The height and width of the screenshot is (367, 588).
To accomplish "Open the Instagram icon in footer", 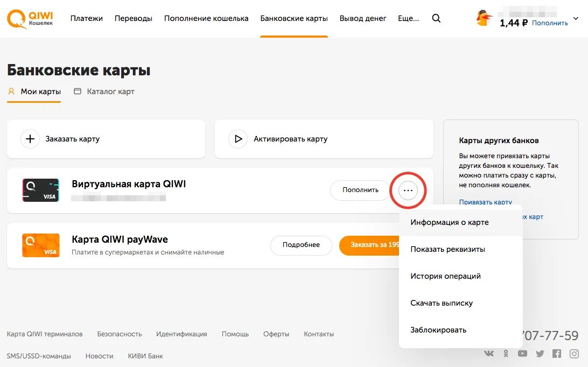I will 574,354.
